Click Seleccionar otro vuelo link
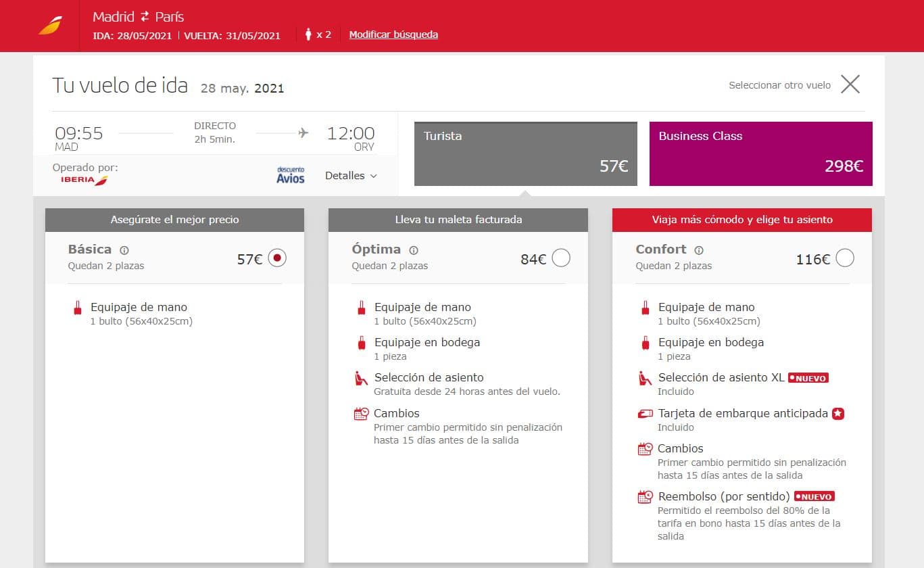 pyautogui.click(x=779, y=85)
